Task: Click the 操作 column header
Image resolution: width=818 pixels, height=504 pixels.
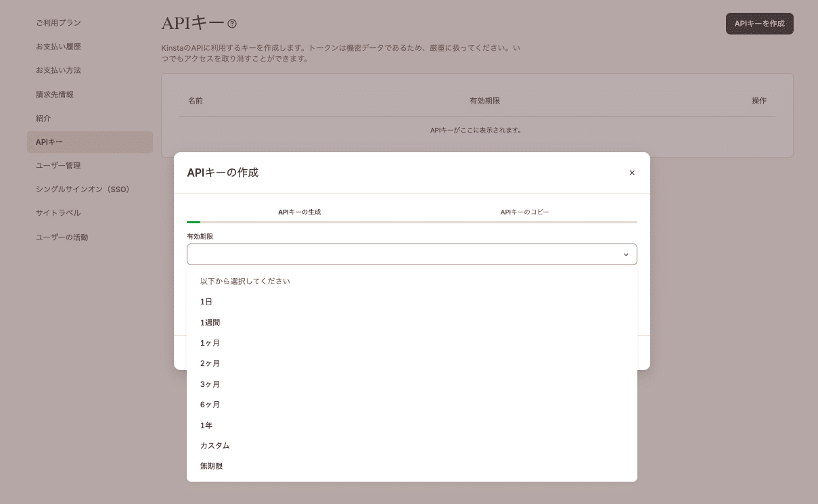Action: [759, 101]
